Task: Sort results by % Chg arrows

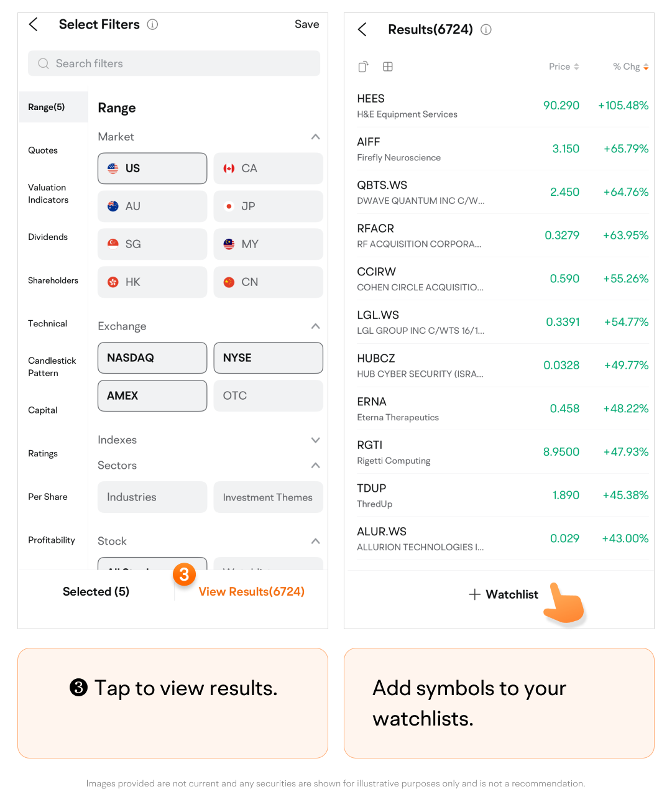Action: tap(646, 67)
